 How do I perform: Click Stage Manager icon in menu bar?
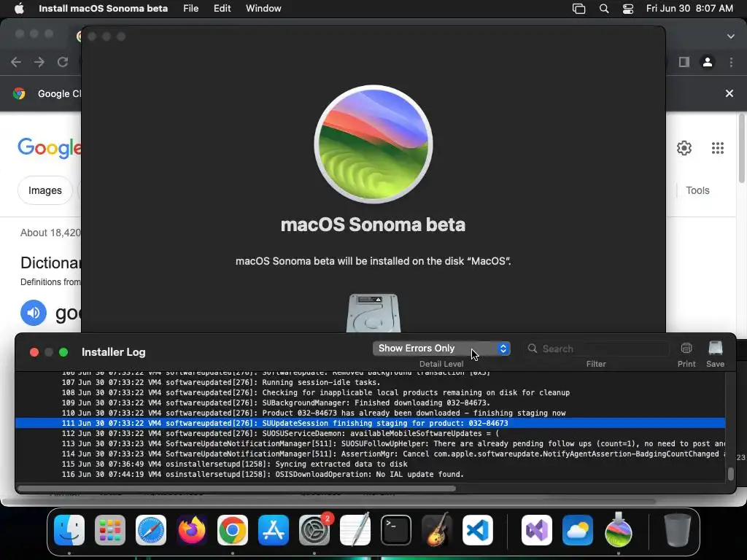(578, 9)
